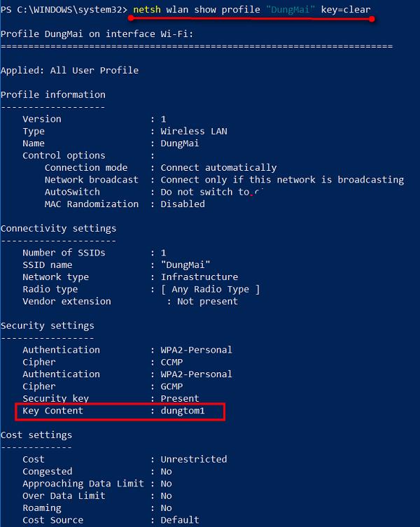Click the Cost value "Unrestricted"
The height and width of the screenshot is (527, 420).
pos(194,459)
